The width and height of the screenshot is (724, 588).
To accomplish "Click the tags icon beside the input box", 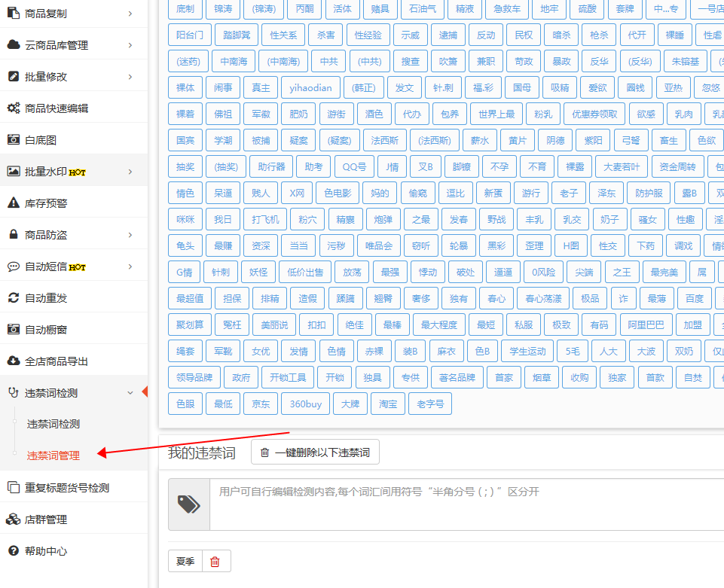I will [189, 504].
